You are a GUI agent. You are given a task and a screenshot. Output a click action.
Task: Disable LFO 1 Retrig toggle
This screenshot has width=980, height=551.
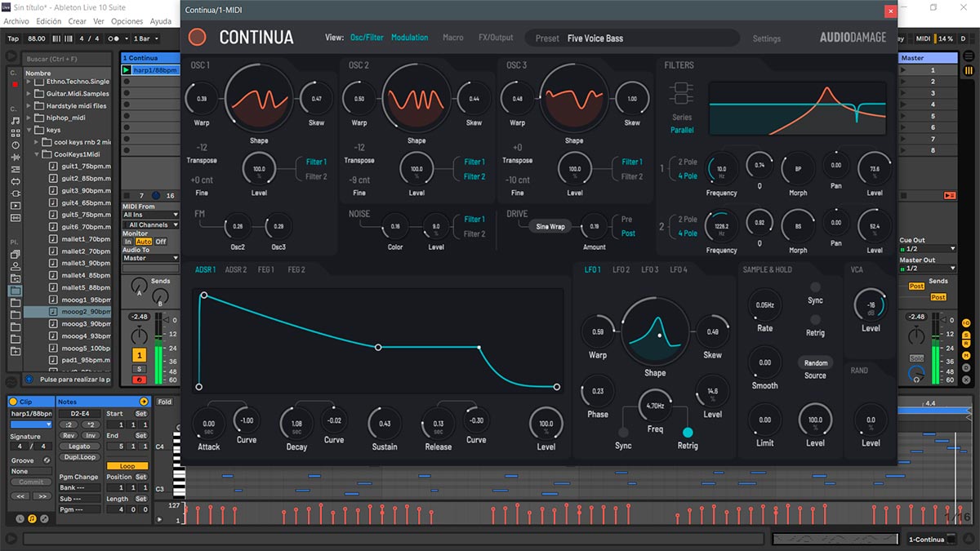(x=688, y=433)
